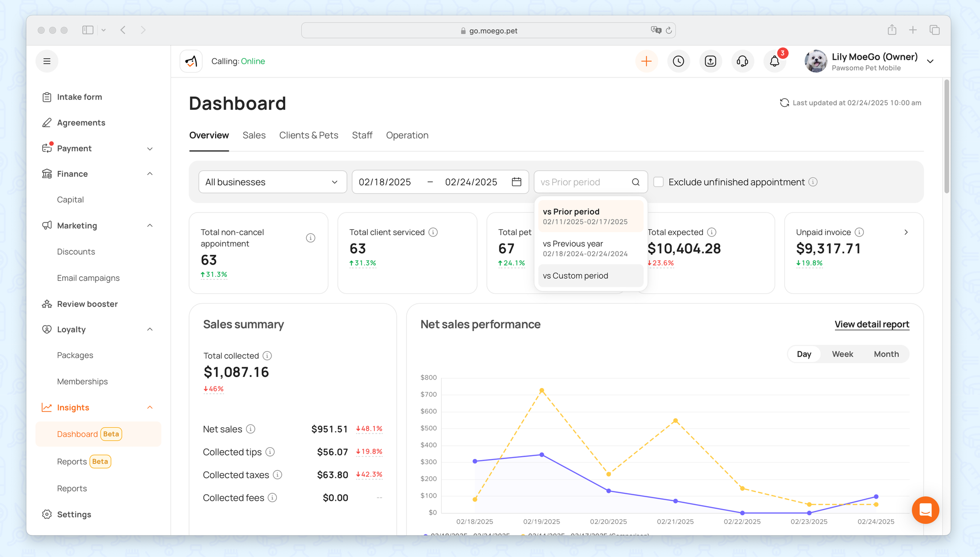
Task: Click info icon next to Total collected
Action: 267,356
